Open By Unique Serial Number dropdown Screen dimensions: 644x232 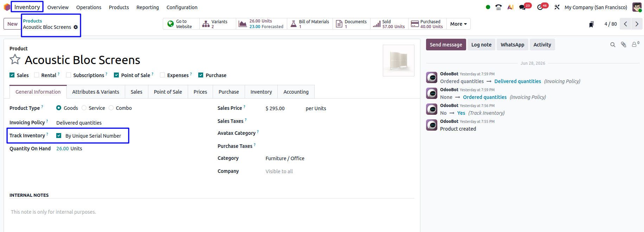pyautogui.click(x=93, y=136)
